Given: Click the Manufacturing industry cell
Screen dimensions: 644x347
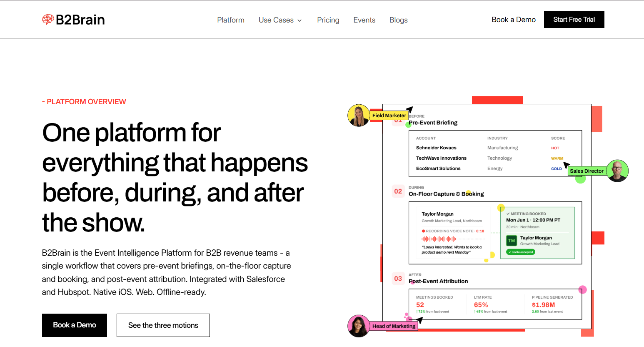Looking at the screenshot, I should pyautogui.click(x=503, y=148).
